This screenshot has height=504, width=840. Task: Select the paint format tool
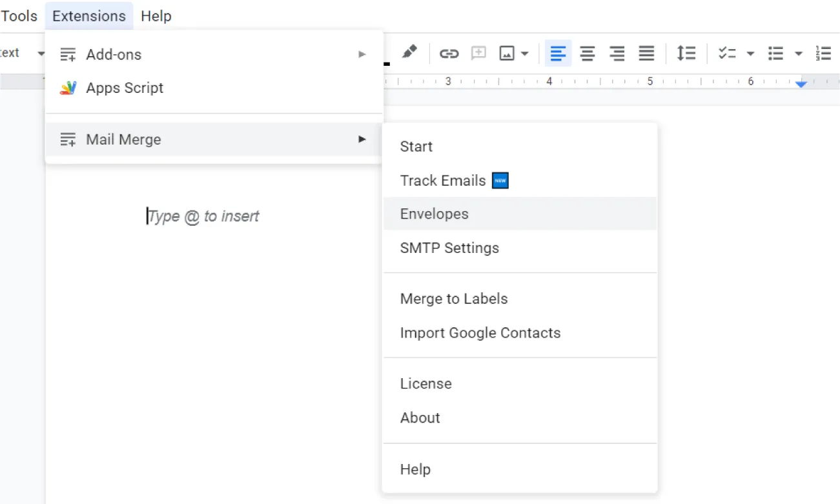pos(409,54)
